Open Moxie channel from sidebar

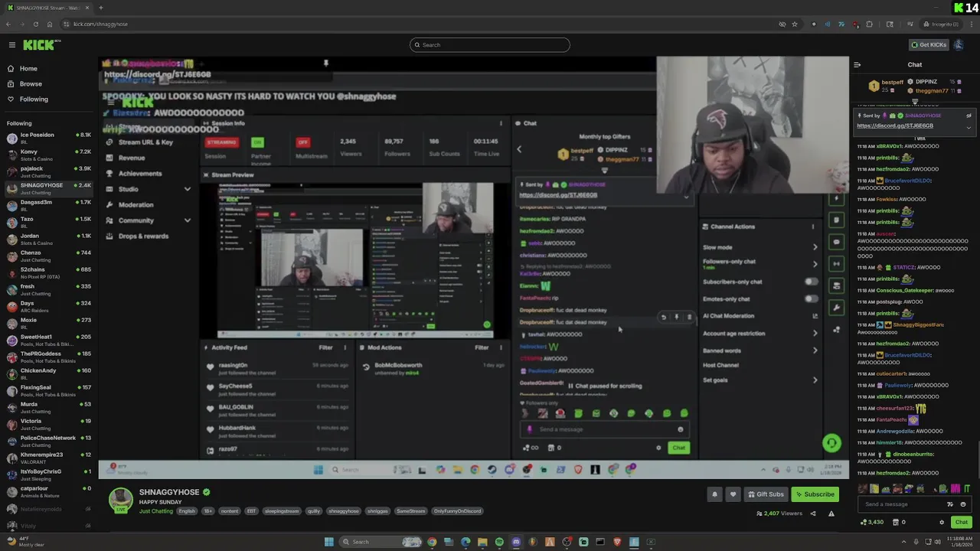pyautogui.click(x=47, y=324)
